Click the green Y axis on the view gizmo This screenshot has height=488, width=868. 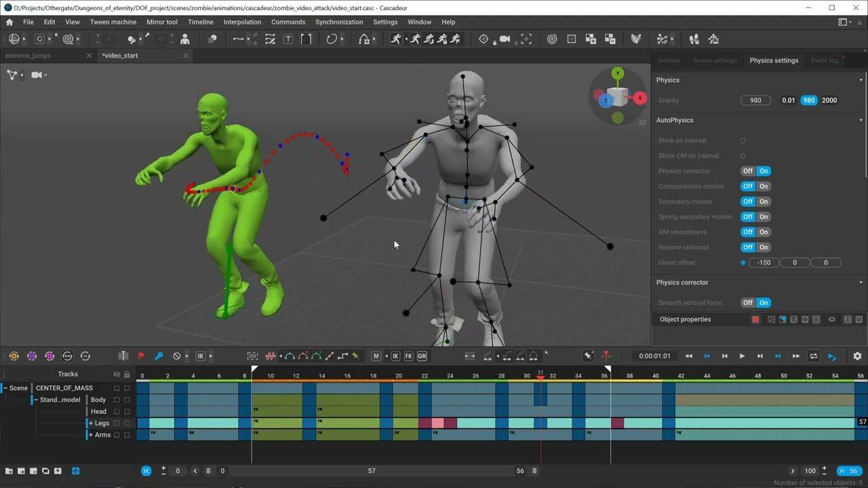click(617, 73)
